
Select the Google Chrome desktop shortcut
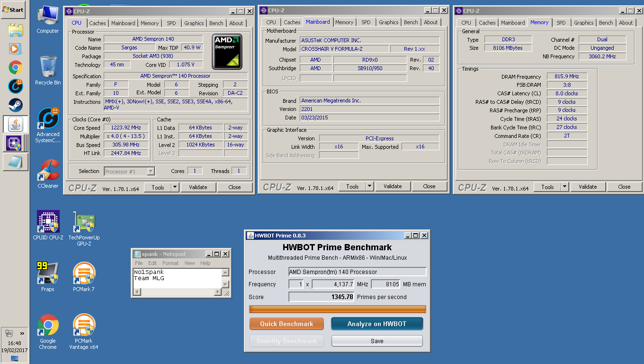click(48, 332)
